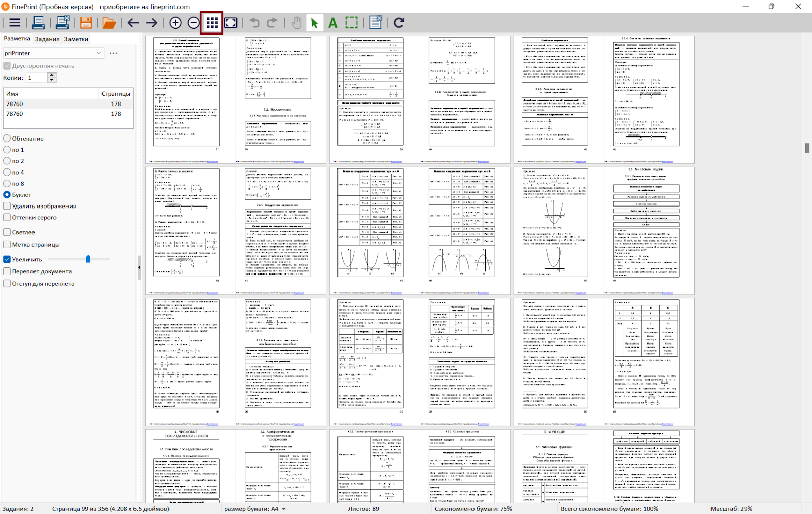Viewport: 812px width, 514px height.
Task: Click 'Сэкономлено бумаги: 75%' status text
Action: [473, 509]
